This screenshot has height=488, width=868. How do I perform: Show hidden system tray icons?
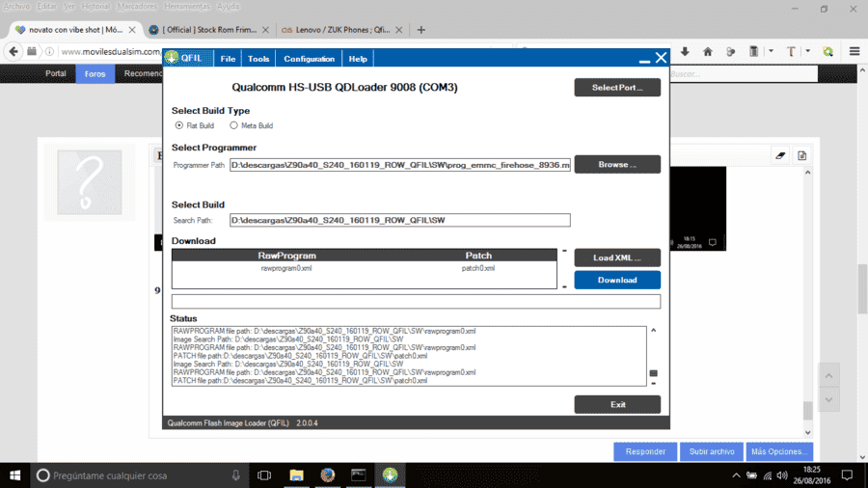(736, 475)
